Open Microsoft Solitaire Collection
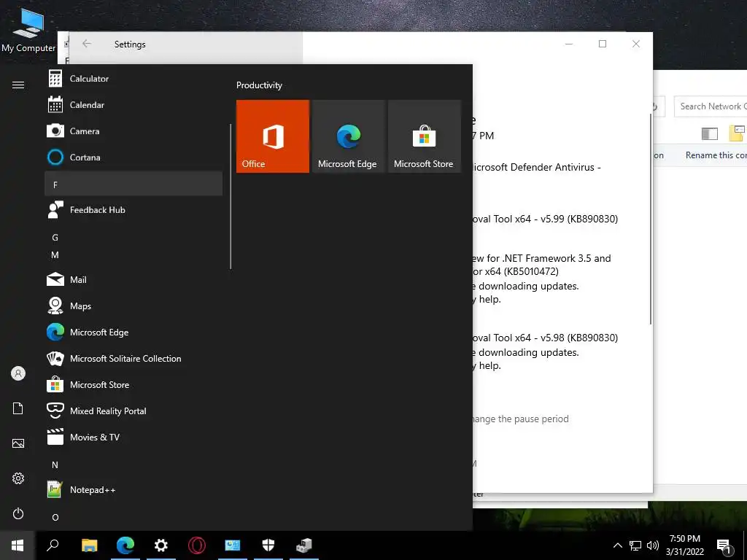The width and height of the screenshot is (747, 560). pyautogui.click(x=133, y=358)
